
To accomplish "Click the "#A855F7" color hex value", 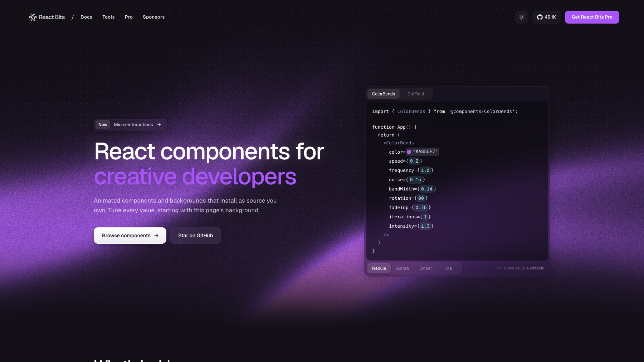I will pos(425,152).
